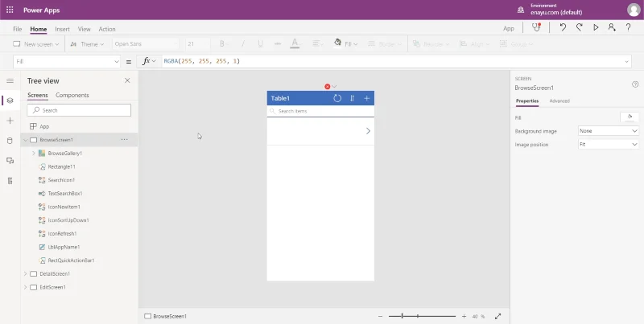Screen dimensions: 644x324
Task: Click the sort icon in app header
Action: 352,98
